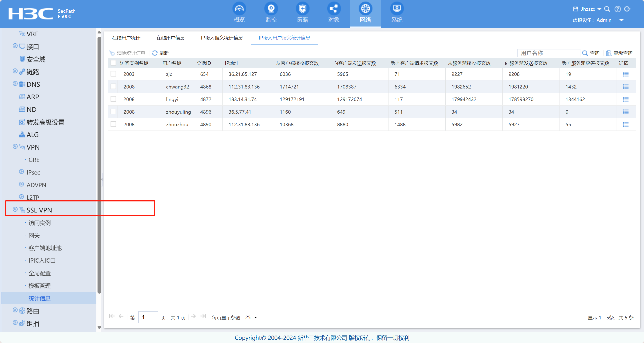Check the row checkbox for lingyi
The image size is (644, 343).
tap(113, 99)
